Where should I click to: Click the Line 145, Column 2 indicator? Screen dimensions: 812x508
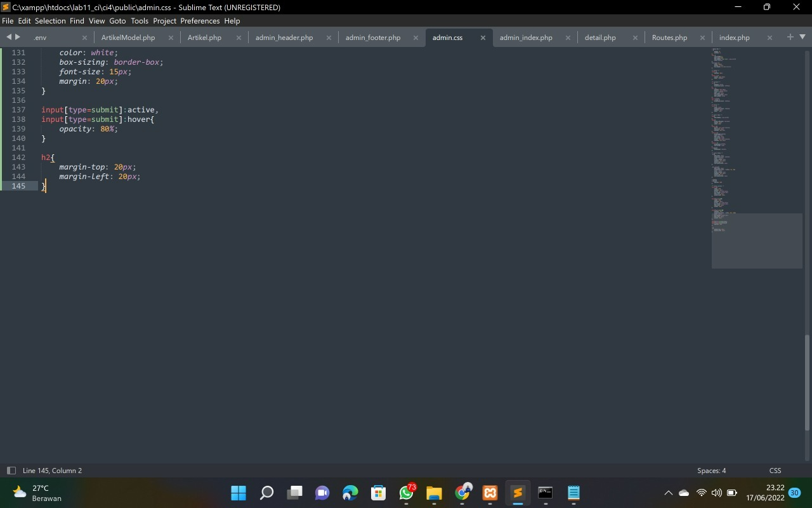coord(52,471)
